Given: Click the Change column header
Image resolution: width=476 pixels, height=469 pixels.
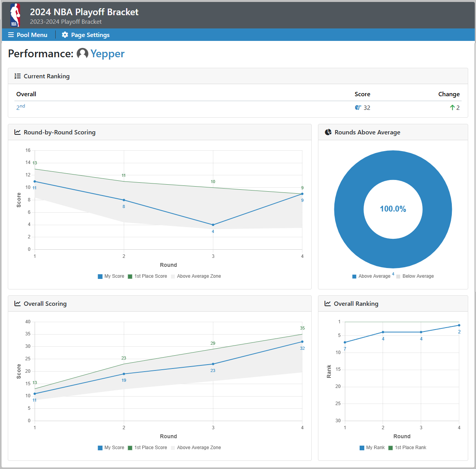Looking at the screenshot, I should (449, 94).
